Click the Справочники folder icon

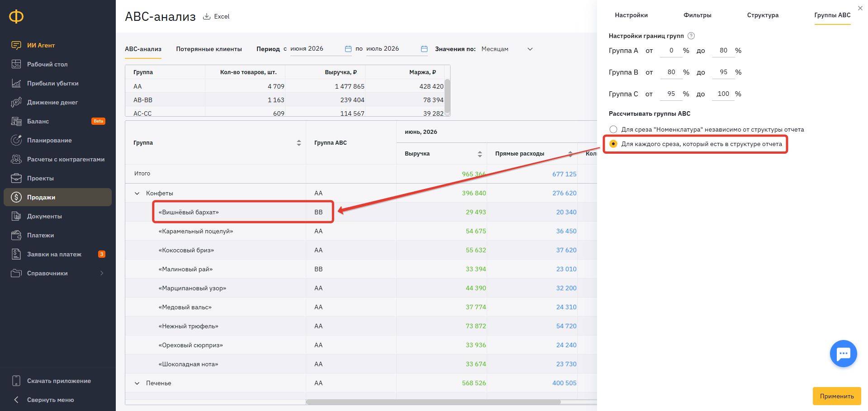(16, 273)
